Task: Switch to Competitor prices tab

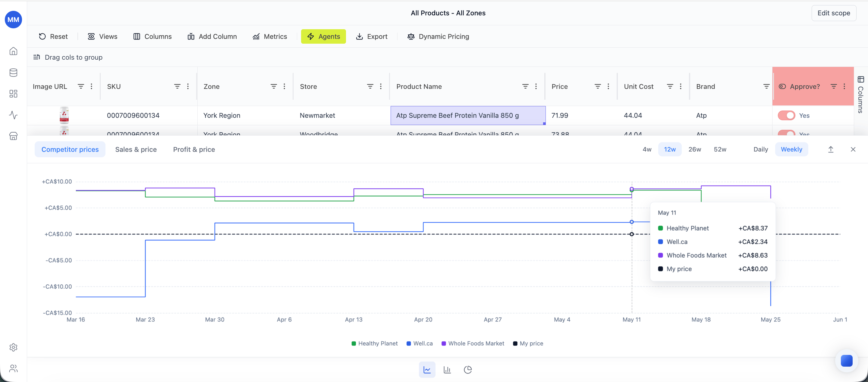Action: [70, 149]
